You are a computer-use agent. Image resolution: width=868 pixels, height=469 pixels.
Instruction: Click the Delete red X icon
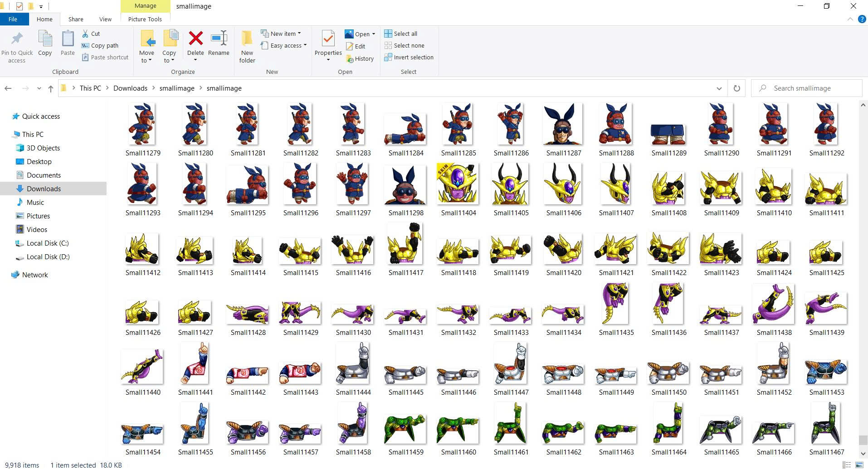point(195,39)
